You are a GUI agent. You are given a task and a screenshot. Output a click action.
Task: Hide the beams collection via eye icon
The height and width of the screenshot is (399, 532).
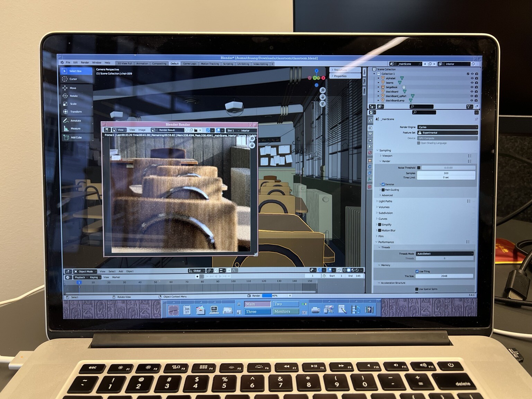[472, 83]
